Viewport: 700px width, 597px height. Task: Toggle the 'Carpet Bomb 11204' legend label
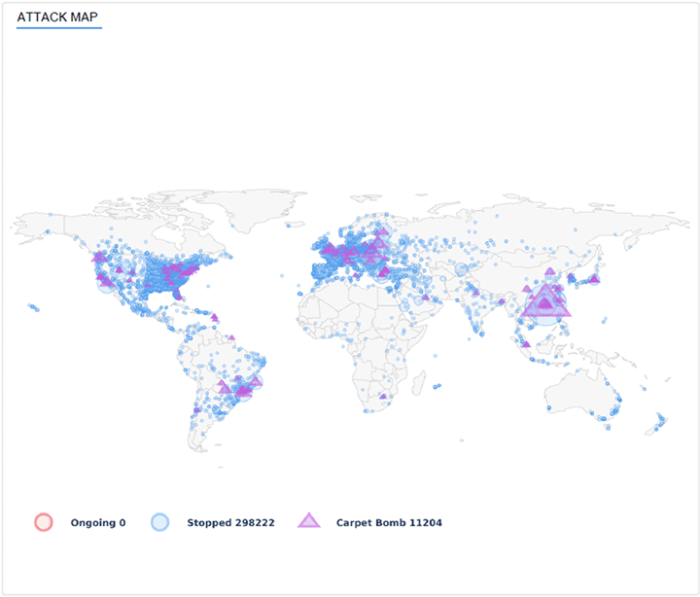coord(389,523)
